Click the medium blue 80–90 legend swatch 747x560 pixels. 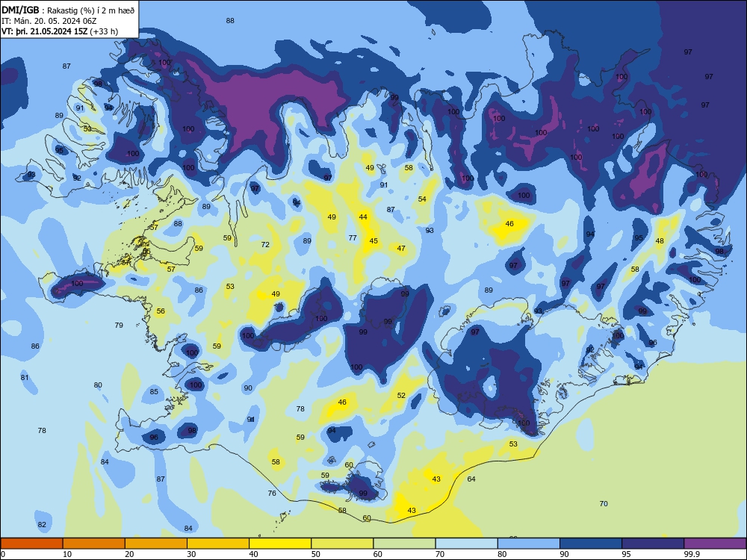tap(529, 544)
